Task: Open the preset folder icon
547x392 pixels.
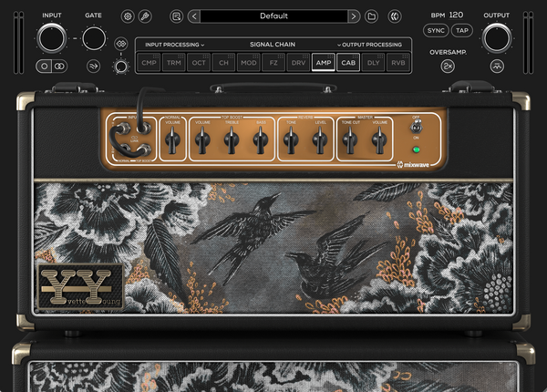Action: pos(371,16)
